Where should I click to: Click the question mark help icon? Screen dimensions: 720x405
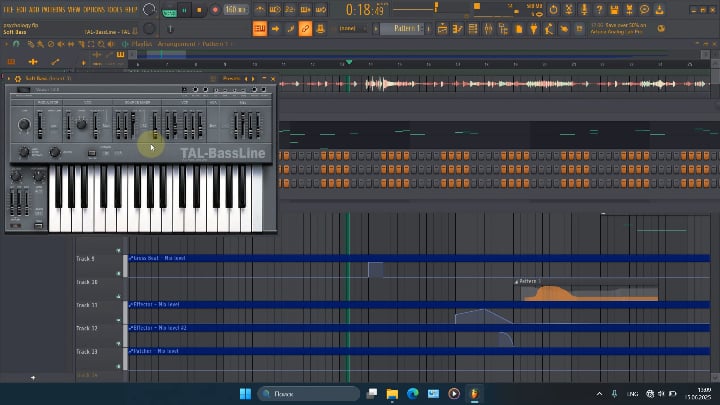click(599, 10)
